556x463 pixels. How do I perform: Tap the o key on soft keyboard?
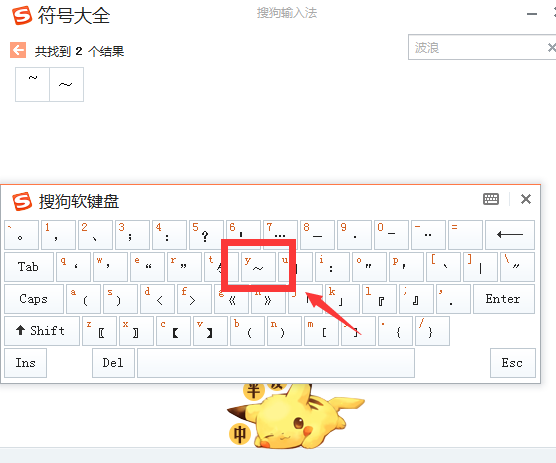tap(369, 267)
